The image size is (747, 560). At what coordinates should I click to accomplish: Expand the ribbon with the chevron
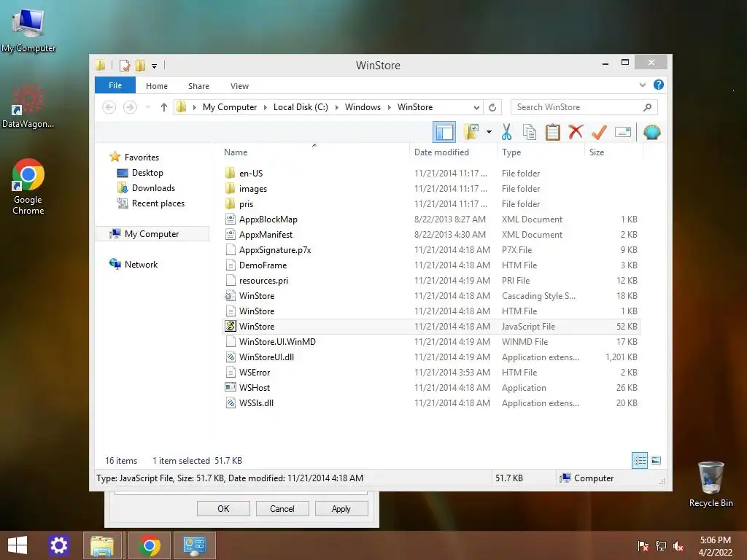click(x=642, y=85)
